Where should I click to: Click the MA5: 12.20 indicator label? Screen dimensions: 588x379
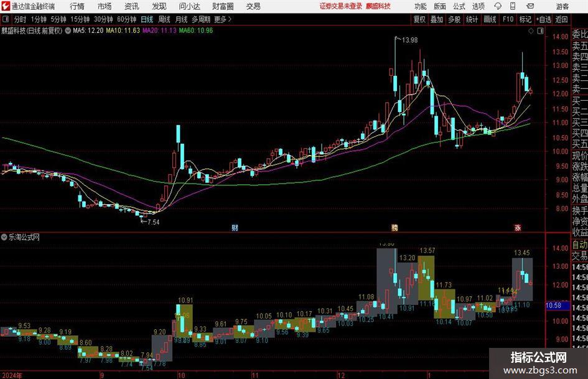(88, 30)
